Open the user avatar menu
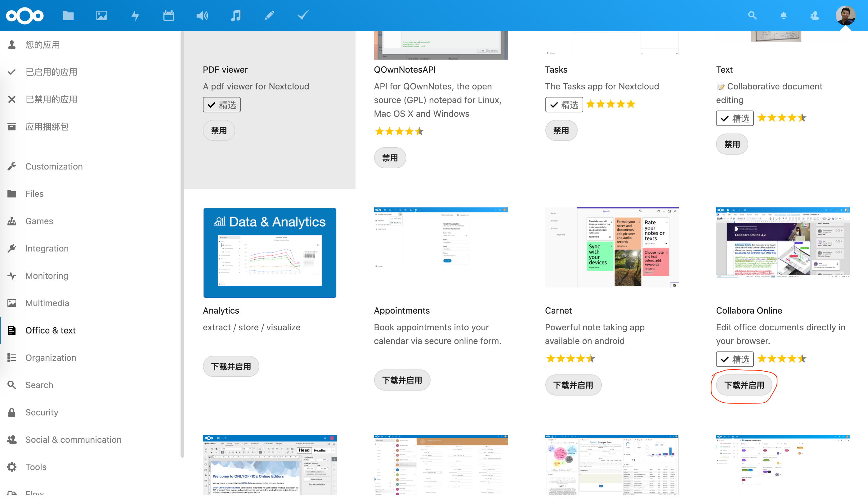The height and width of the screenshot is (498, 868). (845, 16)
